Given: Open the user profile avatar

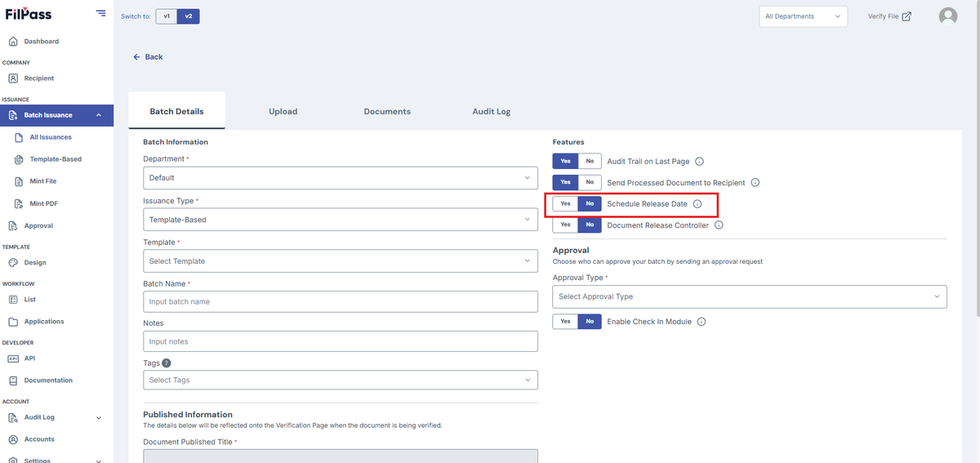Looking at the screenshot, I should point(948,16).
